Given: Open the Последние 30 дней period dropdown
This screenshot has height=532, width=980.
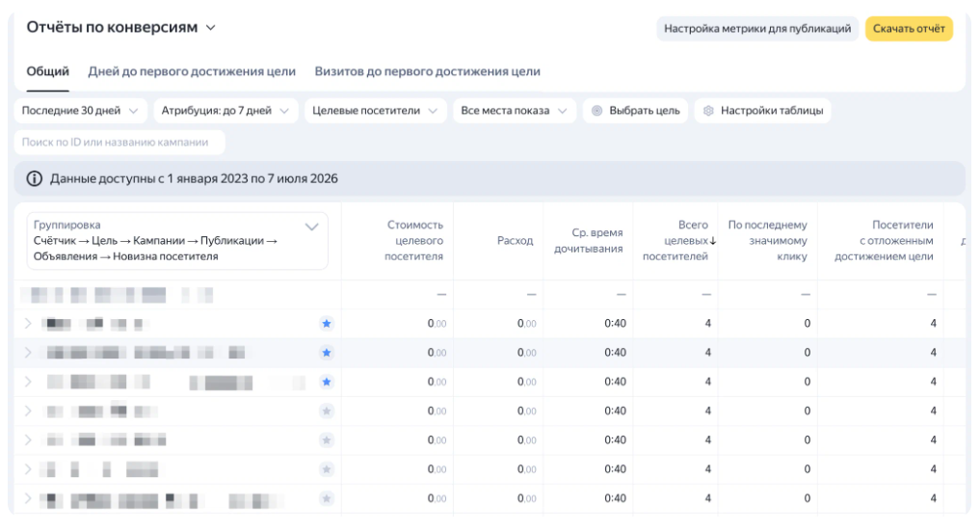Looking at the screenshot, I should pos(81,111).
